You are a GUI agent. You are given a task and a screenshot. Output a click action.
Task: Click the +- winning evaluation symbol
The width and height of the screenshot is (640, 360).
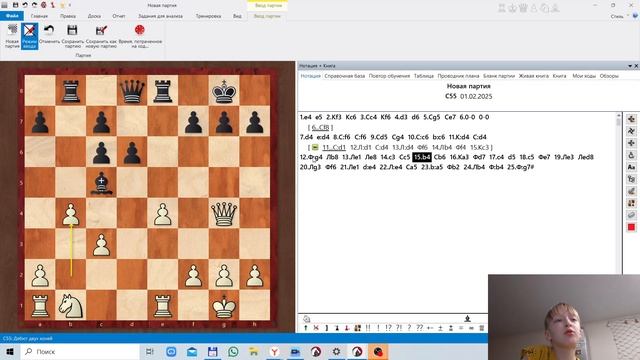(430, 328)
